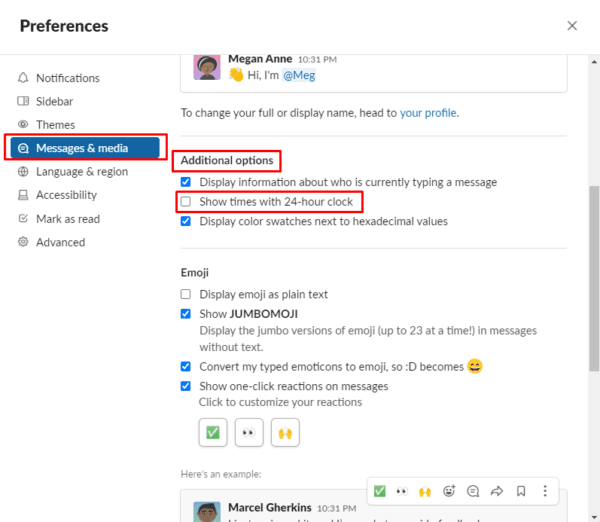
Task: Click the share message arrow icon
Action: tap(497, 491)
